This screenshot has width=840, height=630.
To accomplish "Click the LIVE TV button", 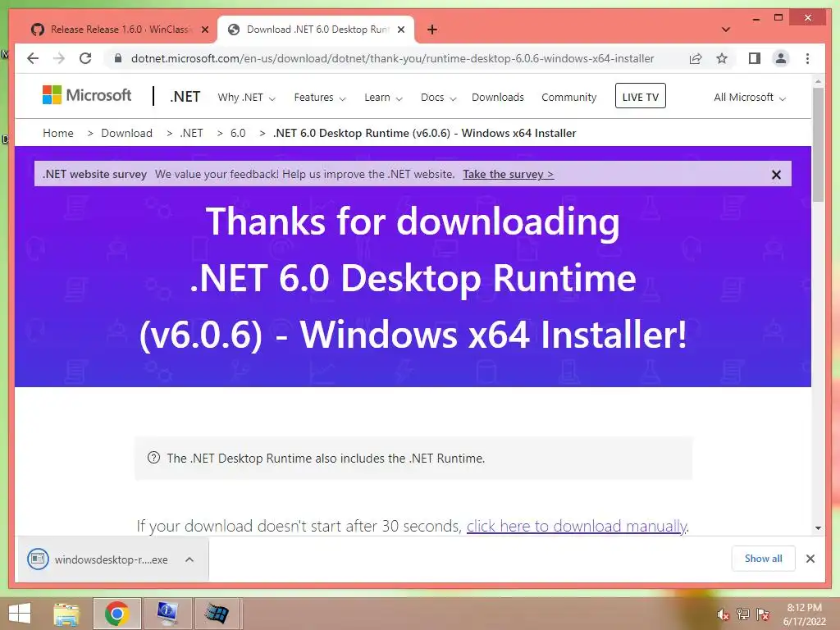I will [x=640, y=97].
